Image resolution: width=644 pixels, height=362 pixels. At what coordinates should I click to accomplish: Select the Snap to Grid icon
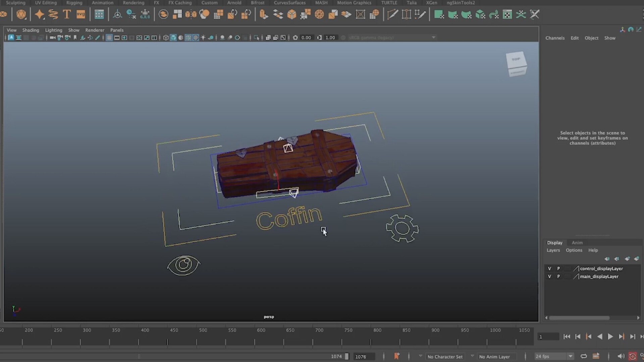coord(99,14)
